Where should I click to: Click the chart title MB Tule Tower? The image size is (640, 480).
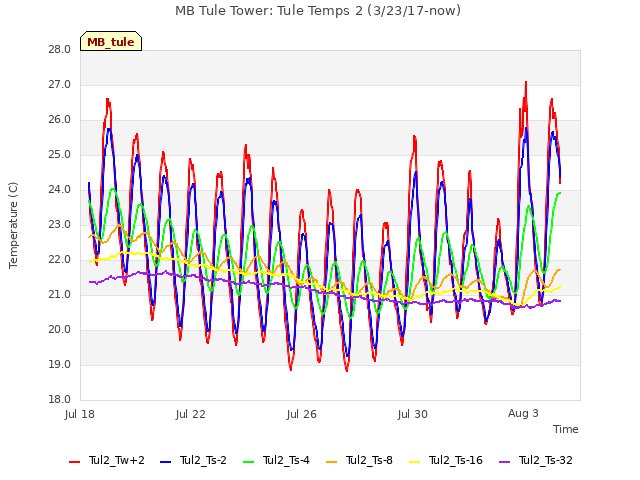click(x=318, y=10)
